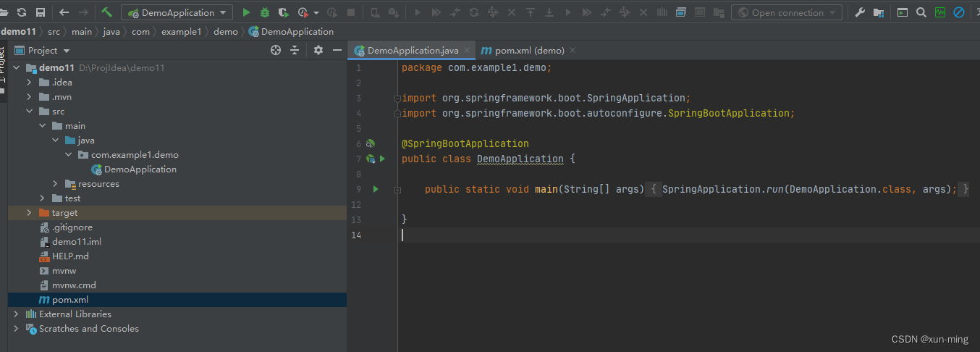The width and height of the screenshot is (980, 352).
Task: Click the Save All floppy icon
Action: click(40, 12)
